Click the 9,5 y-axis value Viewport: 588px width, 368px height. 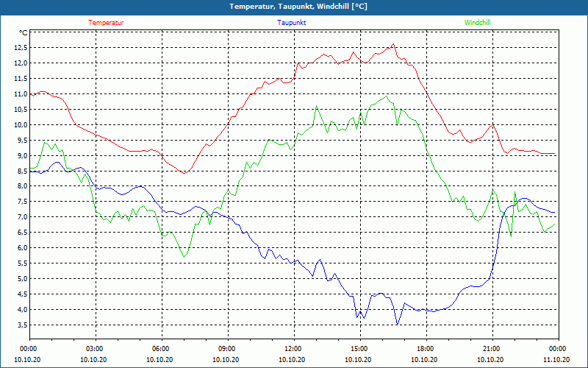coord(22,140)
